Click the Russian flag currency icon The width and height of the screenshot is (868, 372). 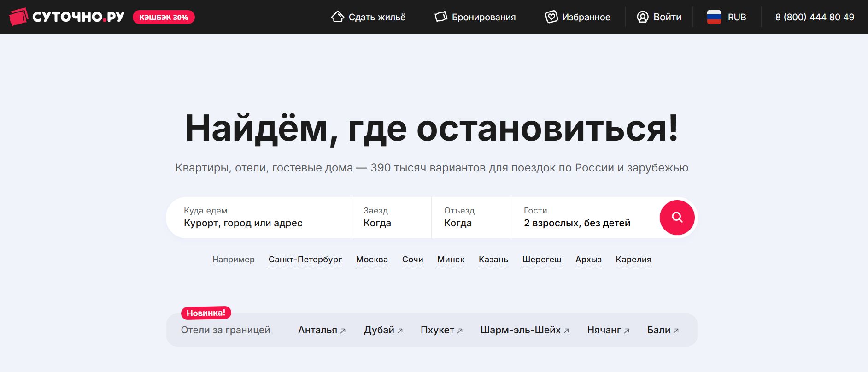click(714, 17)
